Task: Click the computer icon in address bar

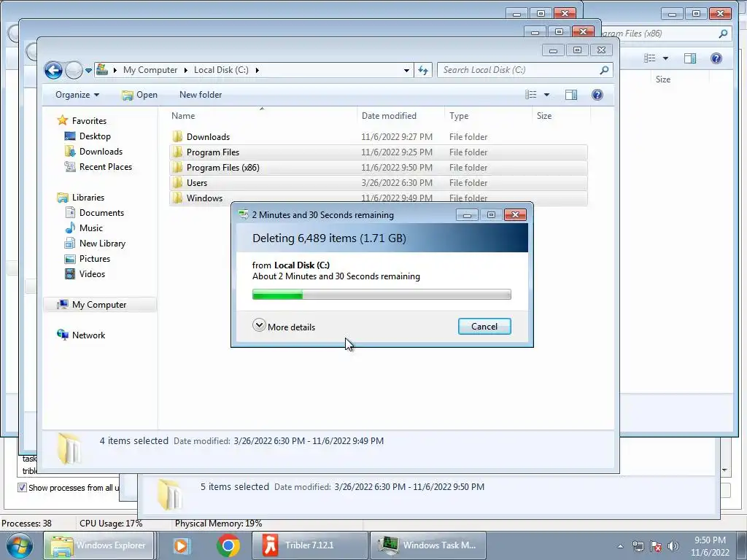Action: pyautogui.click(x=102, y=70)
